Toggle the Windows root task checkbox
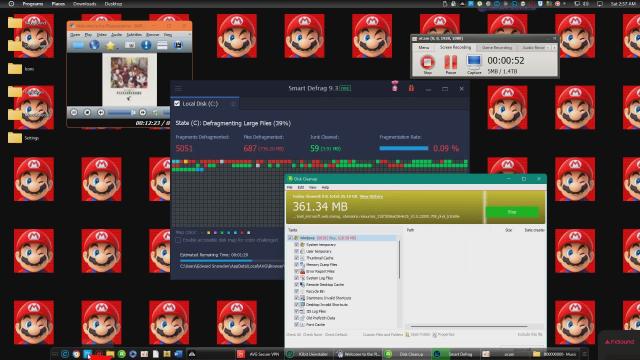Image resolution: width=640 pixels, height=360 pixels. pyautogui.click(x=291, y=238)
